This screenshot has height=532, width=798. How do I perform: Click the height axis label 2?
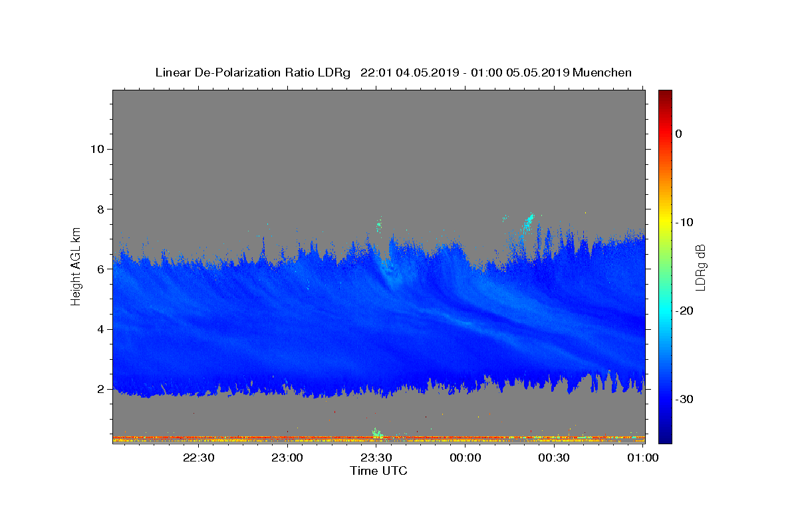[x=101, y=389]
